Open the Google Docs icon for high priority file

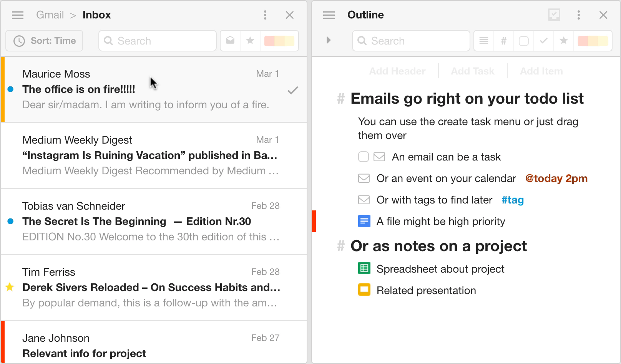click(364, 221)
